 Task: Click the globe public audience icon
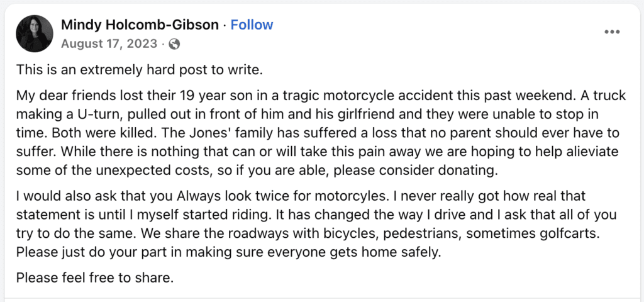click(175, 44)
